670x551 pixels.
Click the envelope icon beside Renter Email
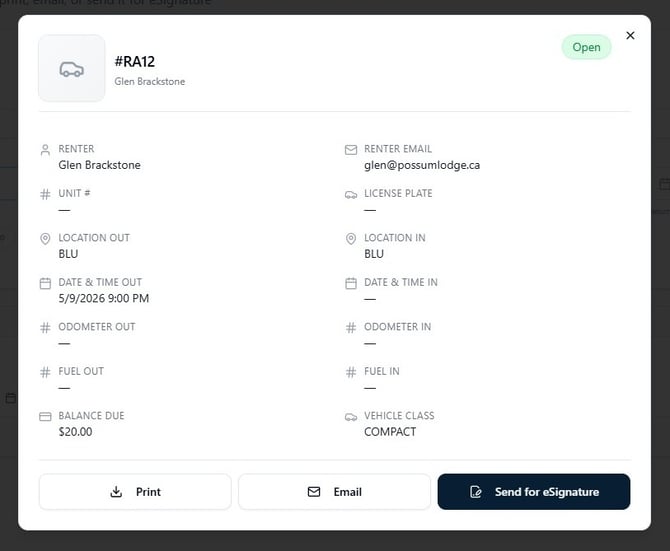pos(351,150)
